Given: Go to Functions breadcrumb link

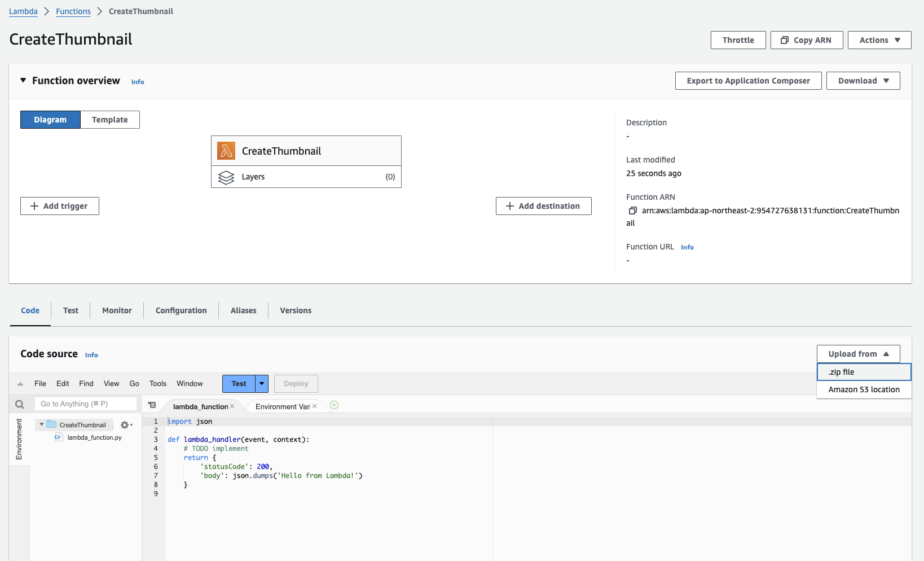Looking at the screenshot, I should click(x=73, y=11).
